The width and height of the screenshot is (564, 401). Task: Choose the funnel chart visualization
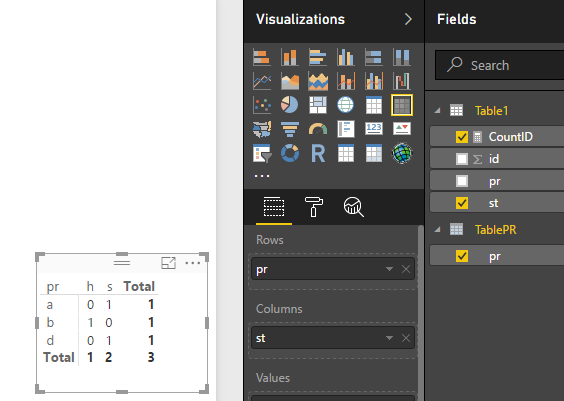coord(290,129)
